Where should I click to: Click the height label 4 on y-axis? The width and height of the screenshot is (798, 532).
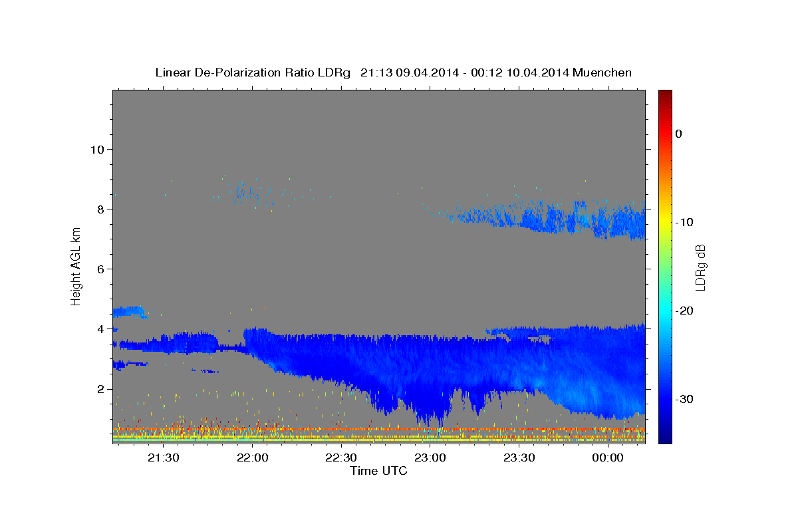[100, 329]
